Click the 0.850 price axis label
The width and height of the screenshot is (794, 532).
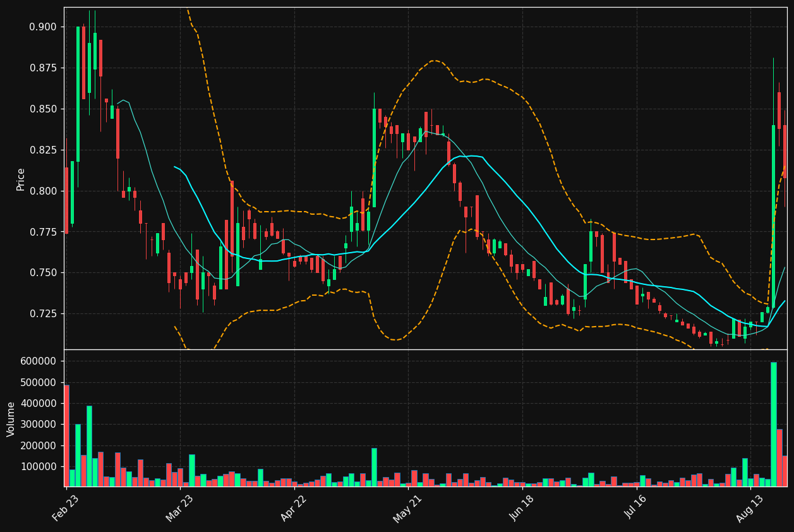[x=43, y=109]
